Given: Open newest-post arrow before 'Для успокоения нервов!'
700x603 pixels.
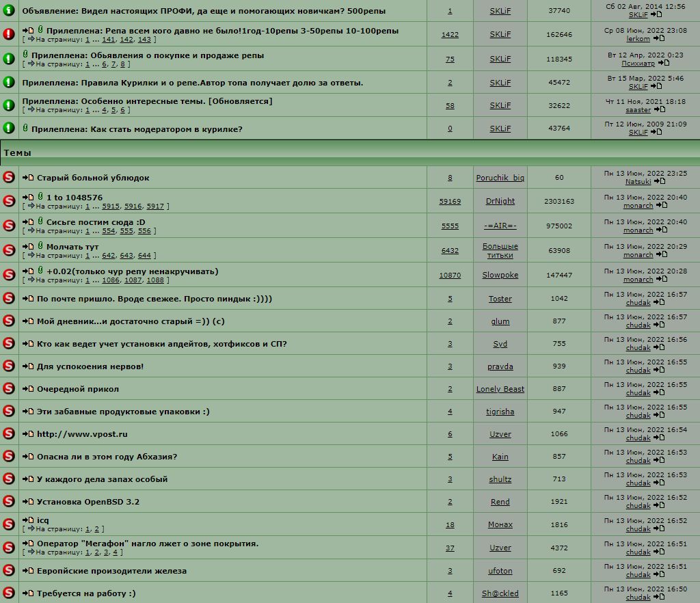Looking at the screenshot, I should (28, 366).
